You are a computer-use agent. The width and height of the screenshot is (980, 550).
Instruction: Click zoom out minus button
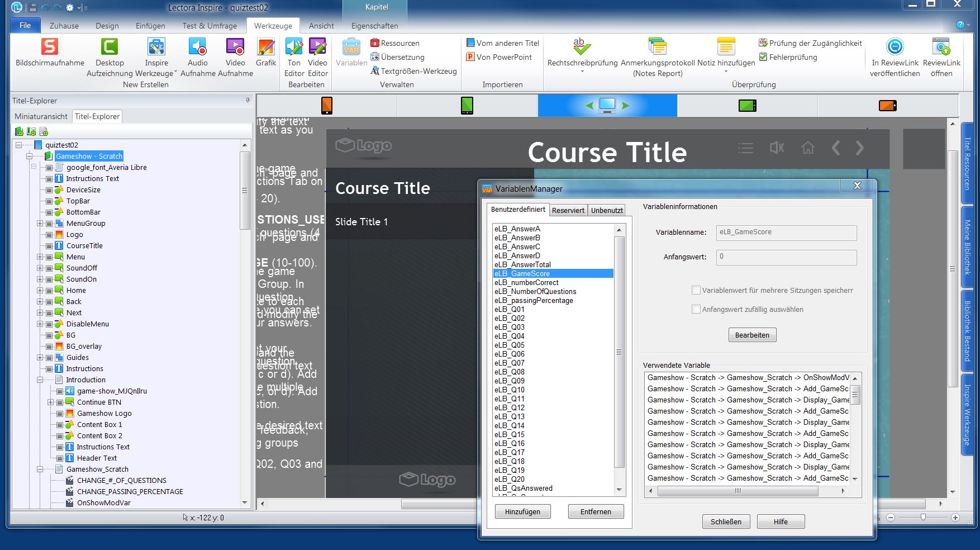point(891,517)
